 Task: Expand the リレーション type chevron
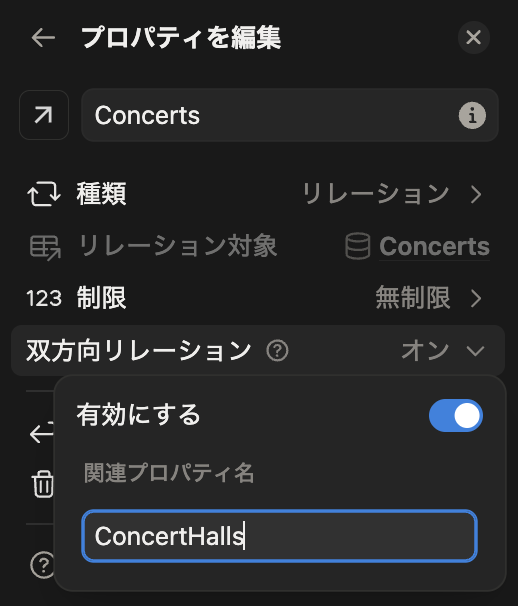476,194
